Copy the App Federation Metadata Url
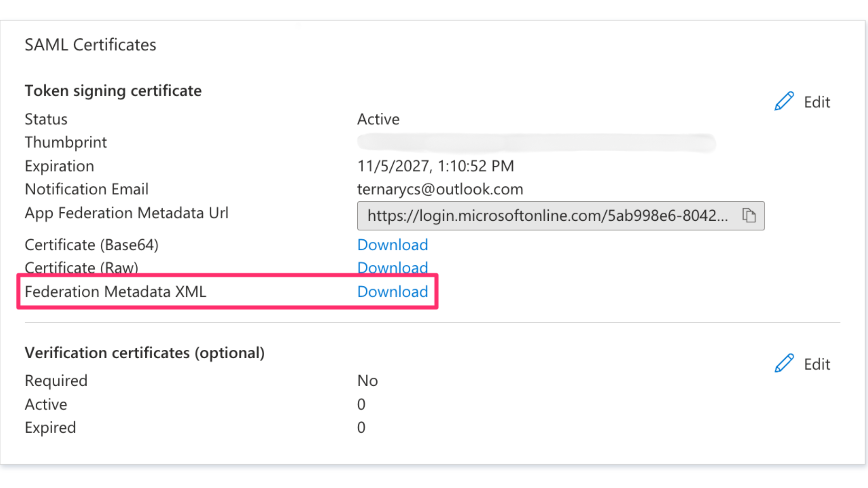Screen dimensions: 868x488 (749, 215)
